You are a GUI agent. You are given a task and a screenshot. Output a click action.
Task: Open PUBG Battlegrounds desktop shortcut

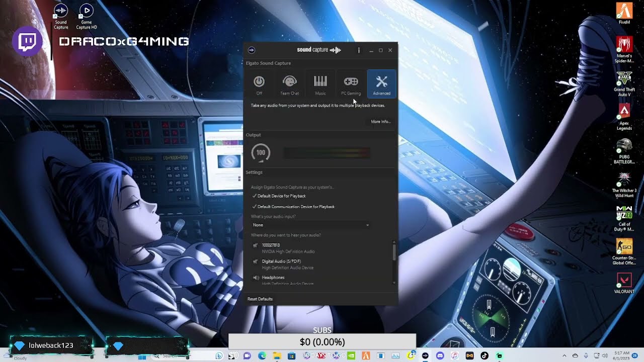[x=624, y=151]
